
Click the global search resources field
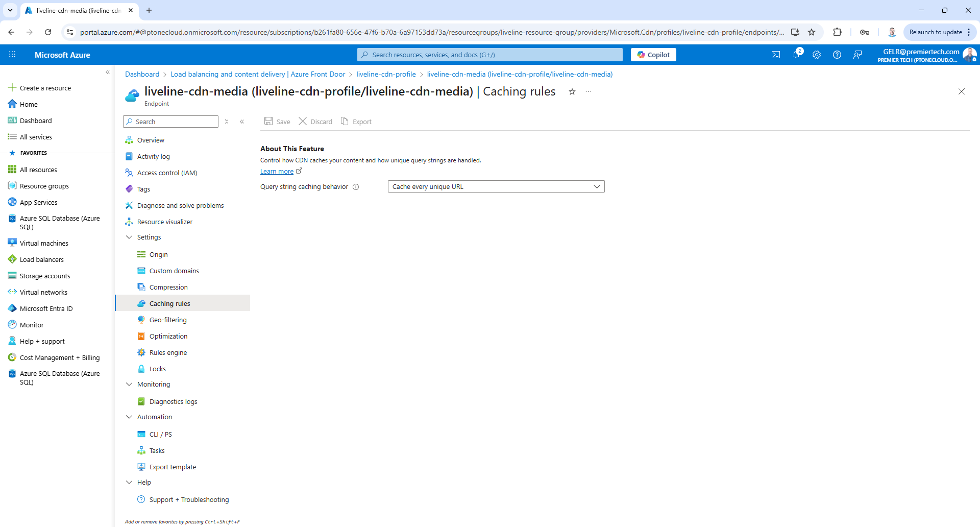[x=490, y=55]
